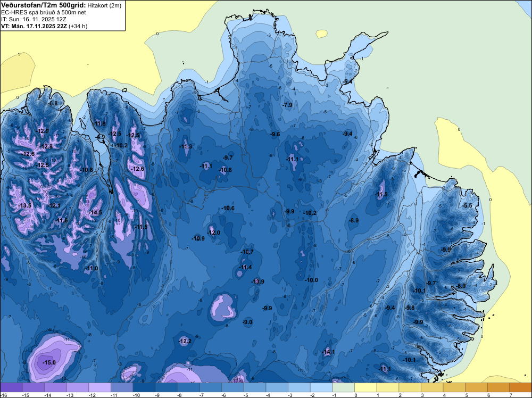This screenshot has width=532, height=398.
Task: Click the -10.0 temperature label
Action: click(311, 280)
